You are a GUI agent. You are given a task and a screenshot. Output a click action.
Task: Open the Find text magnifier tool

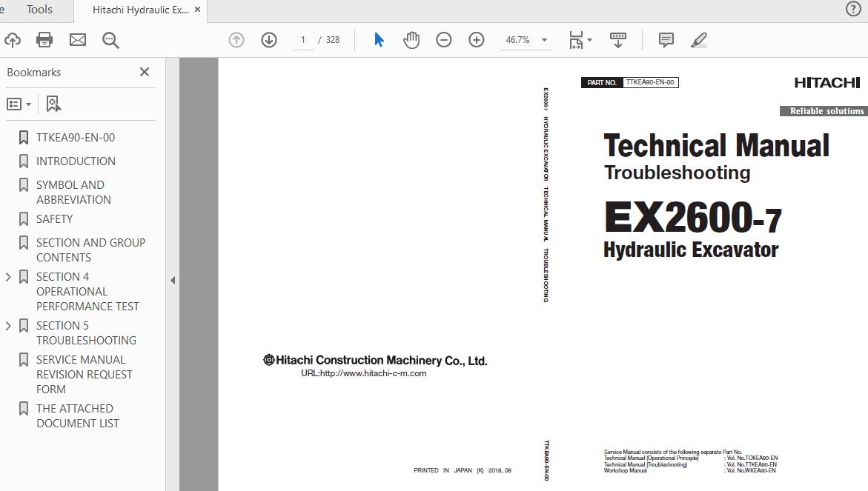tap(110, 40)
